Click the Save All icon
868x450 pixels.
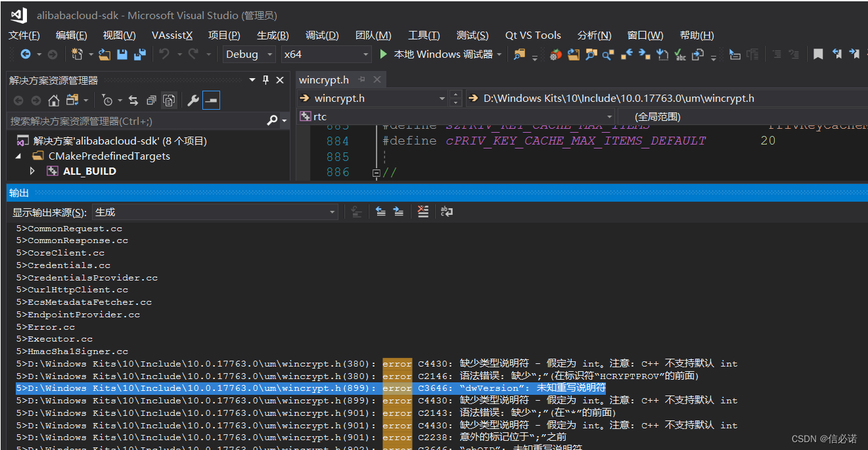140,55
